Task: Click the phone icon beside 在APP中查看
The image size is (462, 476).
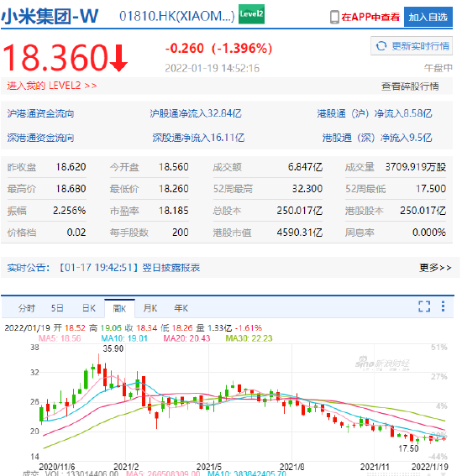Action: coord(334,17)
